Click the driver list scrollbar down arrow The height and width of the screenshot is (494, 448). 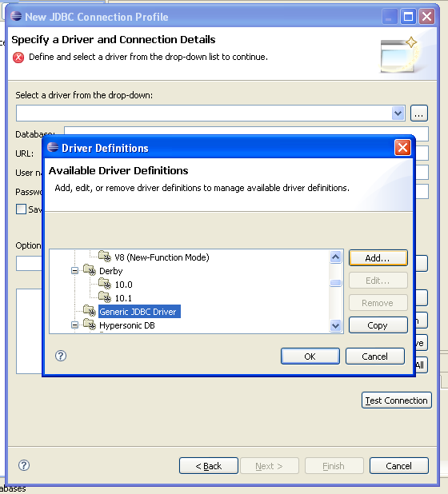point(335,325)
